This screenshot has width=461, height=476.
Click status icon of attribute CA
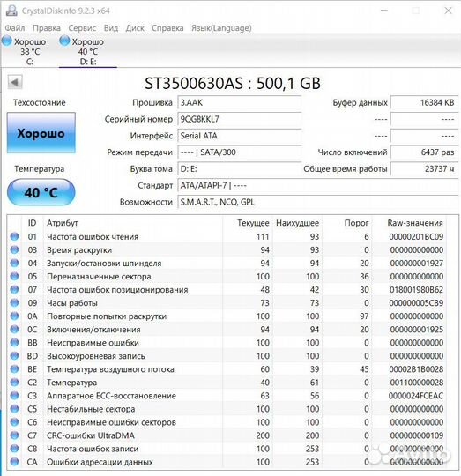click(x=14, y=462)
